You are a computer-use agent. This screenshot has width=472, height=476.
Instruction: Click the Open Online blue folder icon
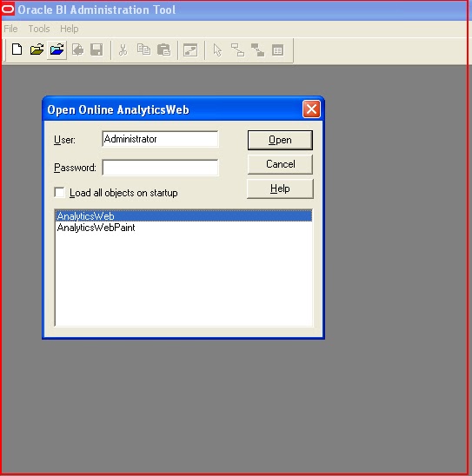57,50
